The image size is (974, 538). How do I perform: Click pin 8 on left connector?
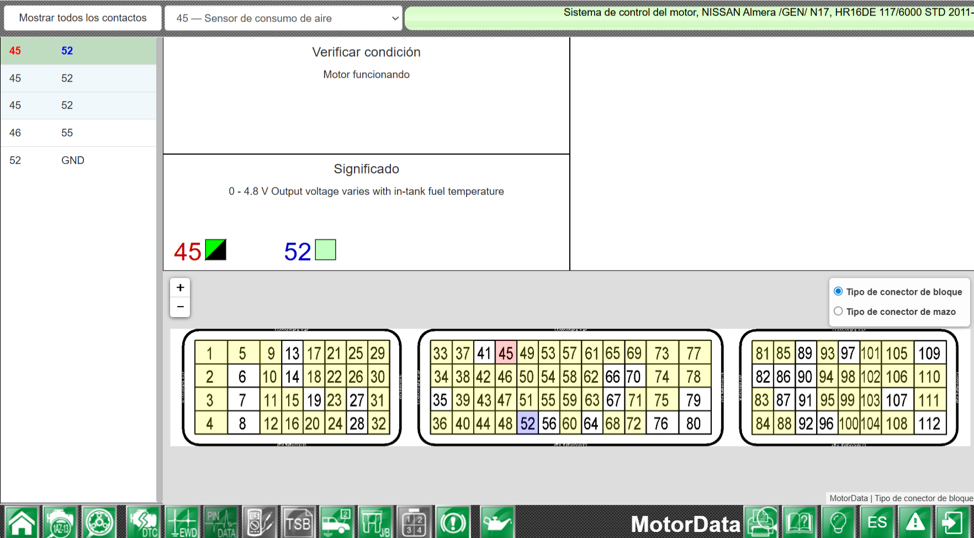click(242, 424)
